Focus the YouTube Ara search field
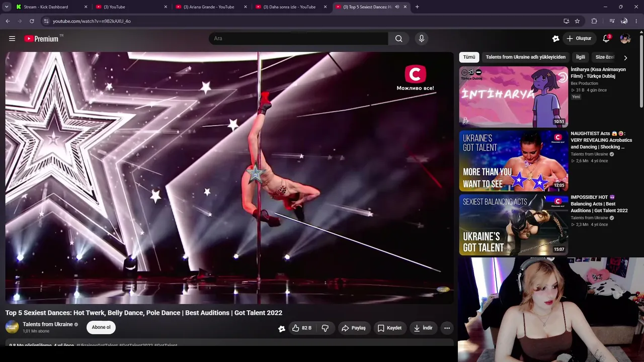Image resolution: width=644 pixels, height=362 pixels. point(298,39)
